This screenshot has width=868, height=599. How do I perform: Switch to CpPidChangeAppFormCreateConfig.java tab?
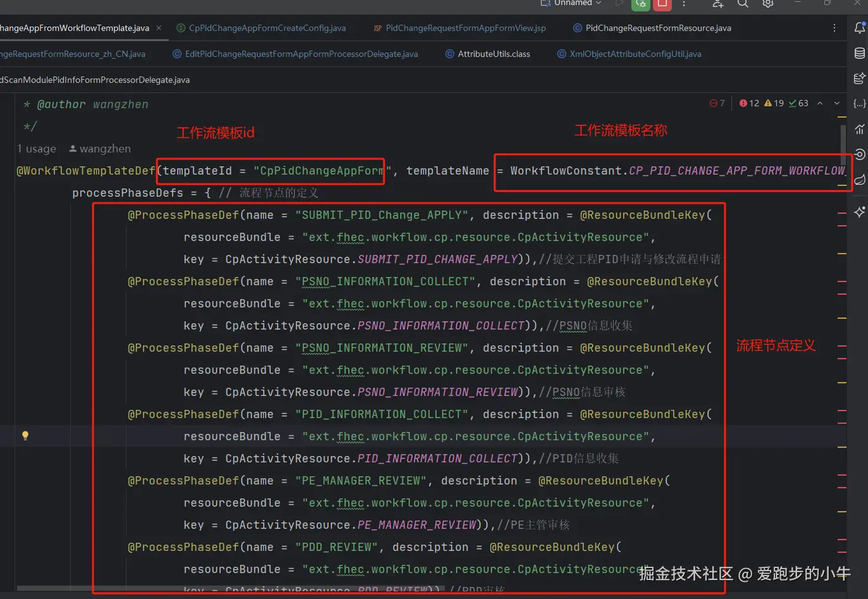click(261, 28)
